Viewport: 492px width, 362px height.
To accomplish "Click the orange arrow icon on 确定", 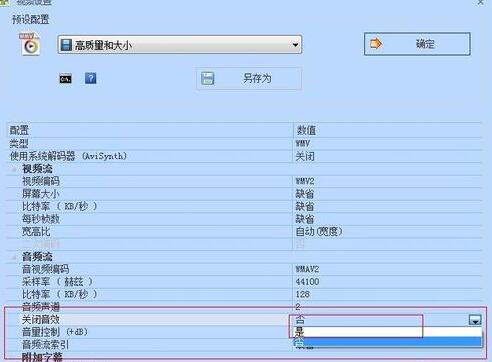I will 376,43.
